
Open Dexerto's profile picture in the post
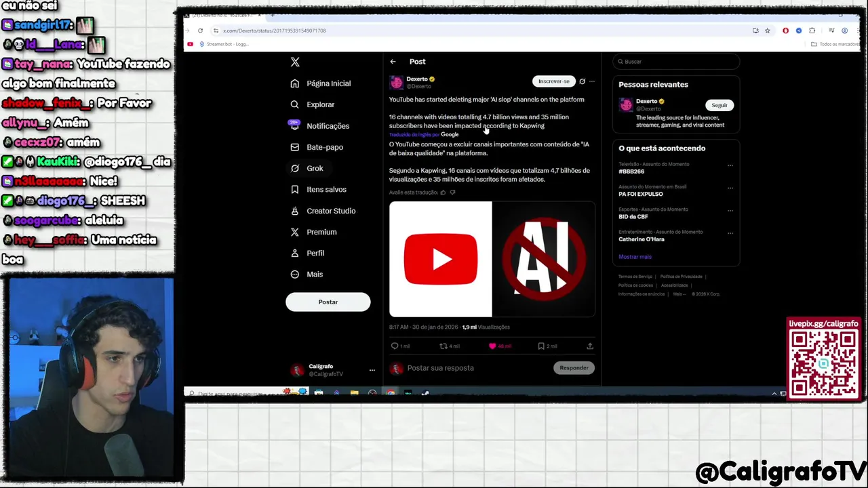[x=396, y=83]
